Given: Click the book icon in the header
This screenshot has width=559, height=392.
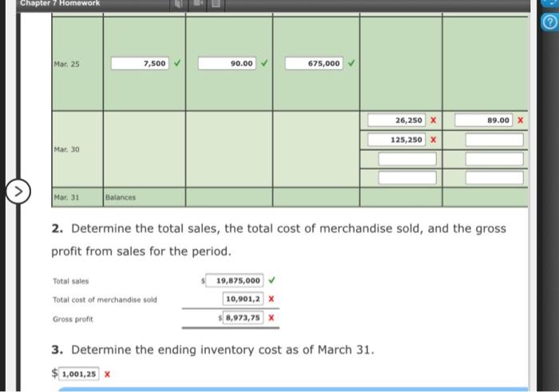Looking at the screenshot, I should point(179,3).
